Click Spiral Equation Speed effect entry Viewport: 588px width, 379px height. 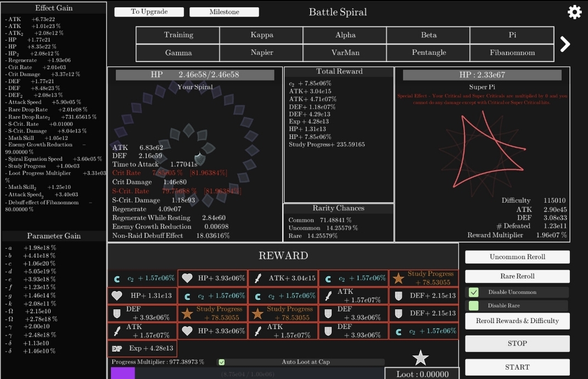(53, 159)
